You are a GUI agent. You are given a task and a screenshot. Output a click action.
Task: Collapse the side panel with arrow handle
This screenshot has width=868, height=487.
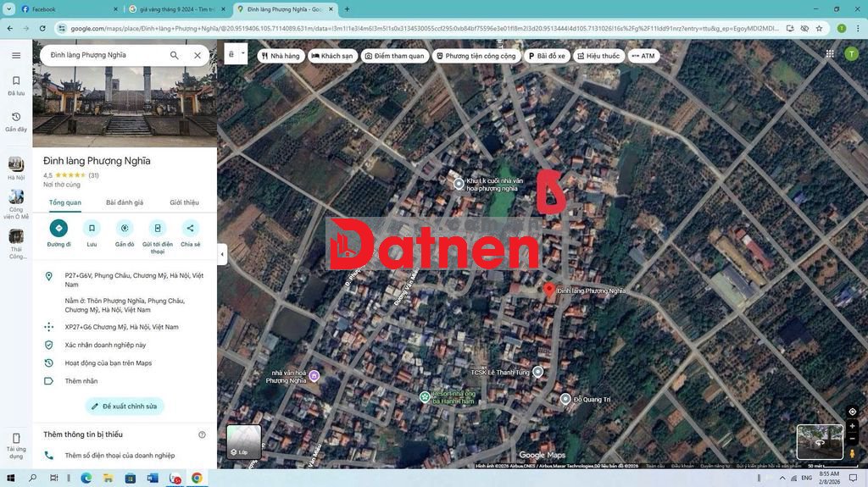pyautogui.click(x=222, y=254)
